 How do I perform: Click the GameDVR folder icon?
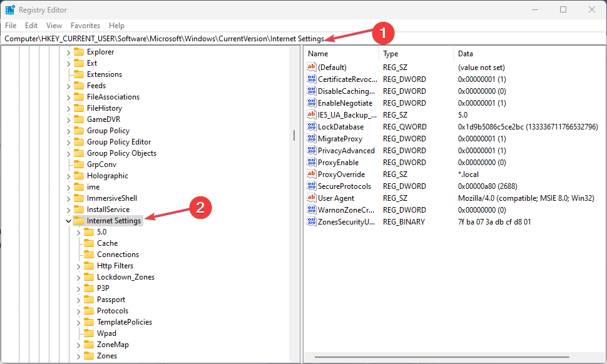coord(79,119)
